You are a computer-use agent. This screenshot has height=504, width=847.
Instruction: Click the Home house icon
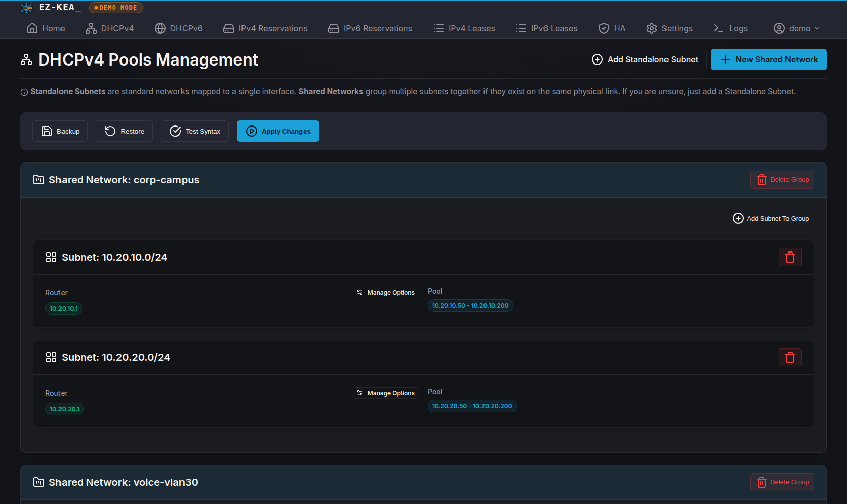32,28
